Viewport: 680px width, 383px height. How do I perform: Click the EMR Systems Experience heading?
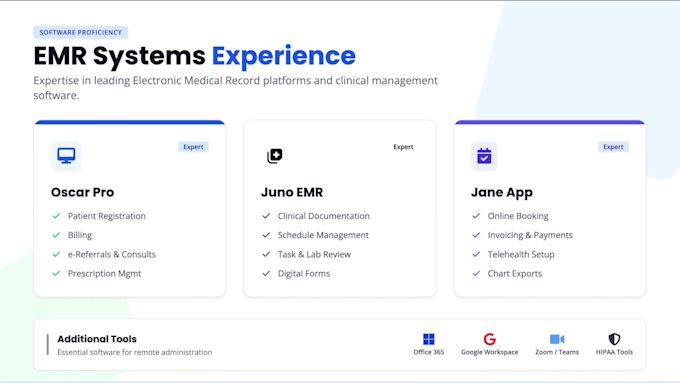(194, 56)
